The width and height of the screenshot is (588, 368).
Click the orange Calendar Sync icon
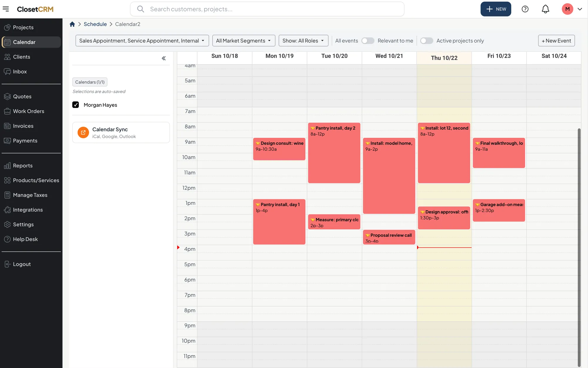pyautogui.click(x=83, y=132)
